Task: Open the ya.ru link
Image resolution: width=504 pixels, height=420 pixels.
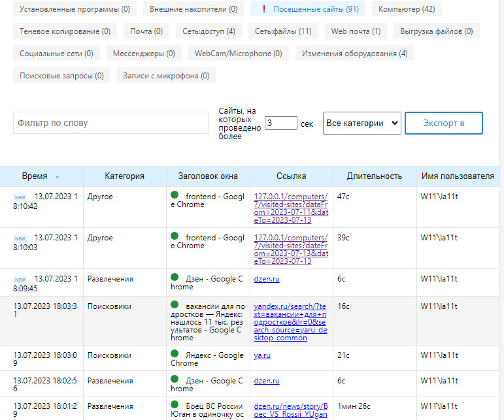Action: point(262,355)
